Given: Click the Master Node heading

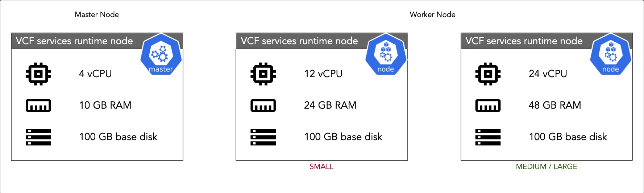Looking at the screenshot, I should coord(97,14).
